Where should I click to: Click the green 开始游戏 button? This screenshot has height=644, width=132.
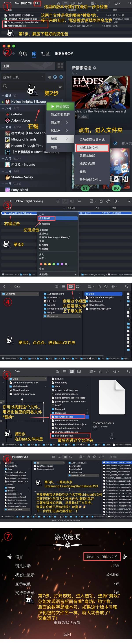pos(60,107)
